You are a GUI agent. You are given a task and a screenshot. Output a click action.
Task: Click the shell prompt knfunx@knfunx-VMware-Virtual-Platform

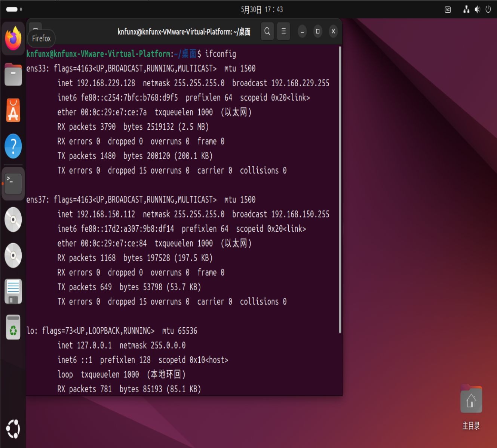(98, 54)
